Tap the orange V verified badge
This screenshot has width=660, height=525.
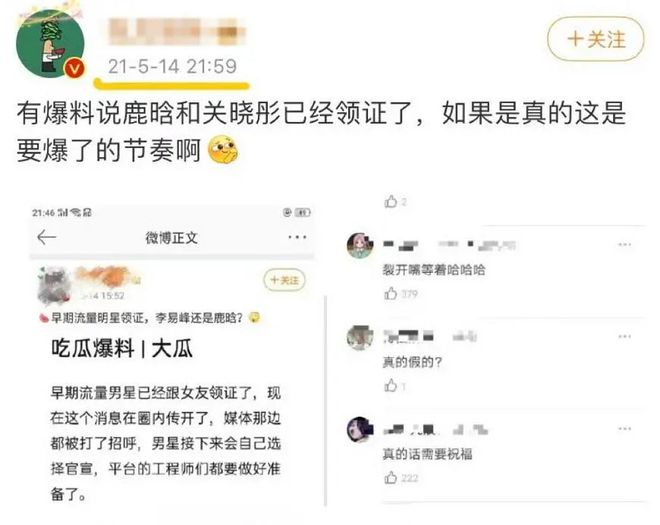75,68
